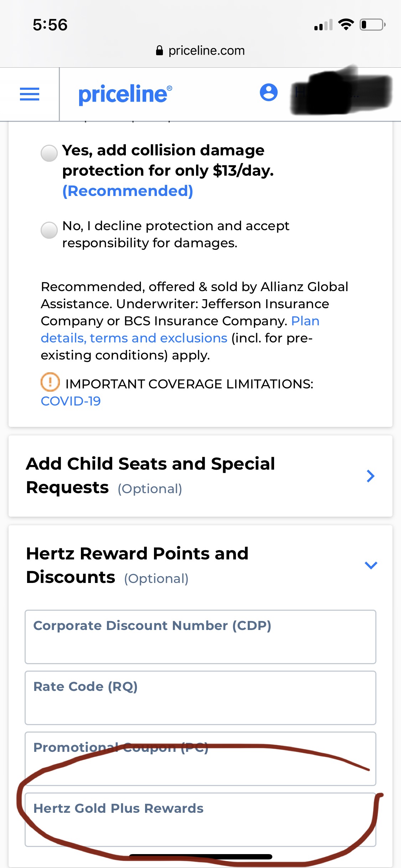Viewport: 401px width, 868px height.
Task: Select No, I decline protection option
Action: pyautogui.click(x=49, y=230)
